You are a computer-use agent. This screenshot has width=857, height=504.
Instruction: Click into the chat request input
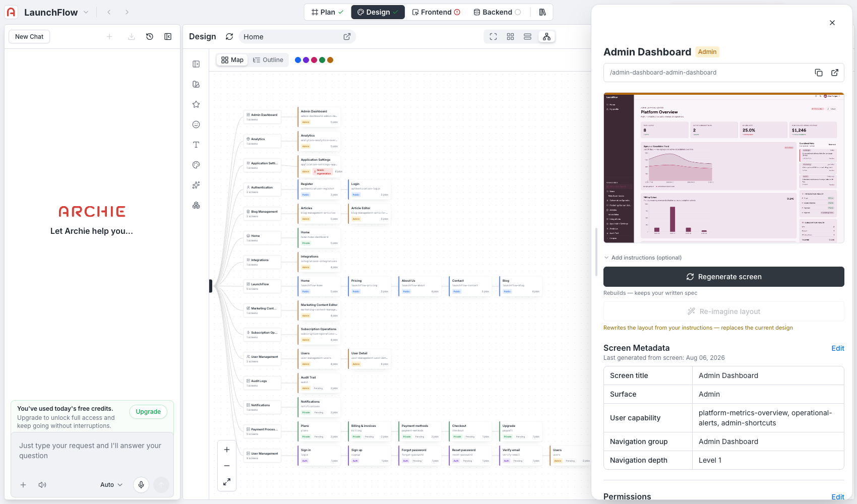[x=92, y=451]
